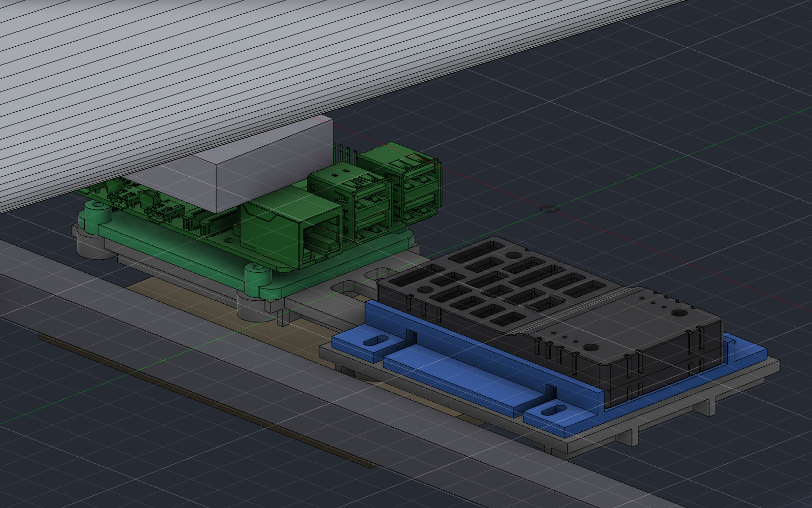Viewport: 812px width, 508px height.
Task: Pick the Ethernet port on the green board
Action: (292, 229)
